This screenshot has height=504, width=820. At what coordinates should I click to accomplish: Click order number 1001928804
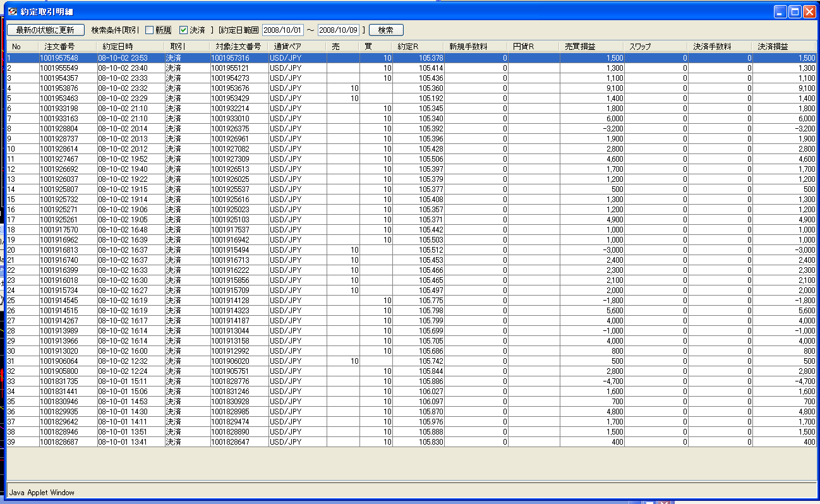click(68, 129)
